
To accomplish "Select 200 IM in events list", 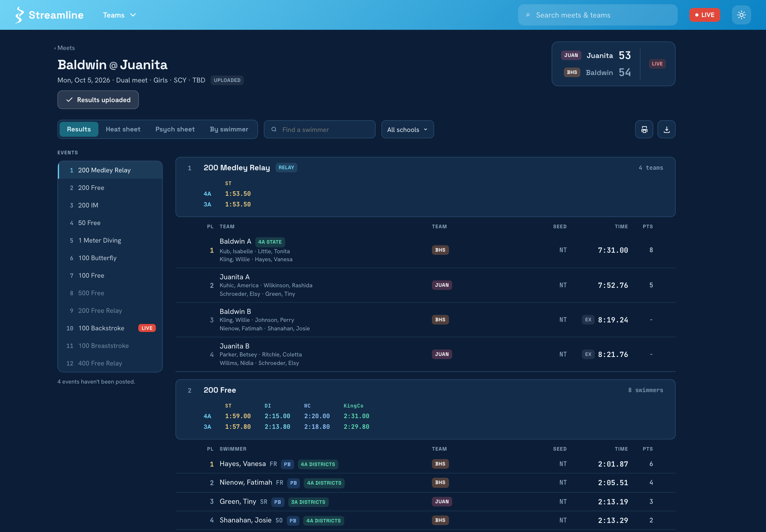I will 110,205.
